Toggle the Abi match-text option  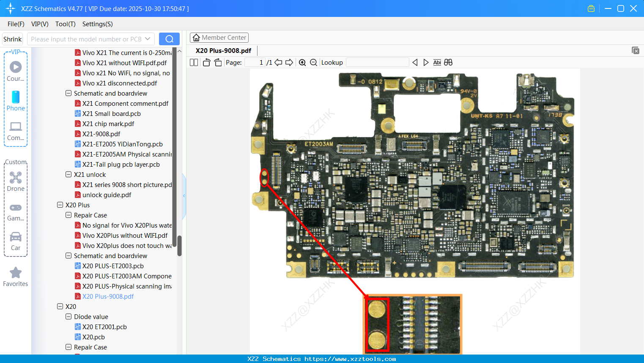coord(437,63)
